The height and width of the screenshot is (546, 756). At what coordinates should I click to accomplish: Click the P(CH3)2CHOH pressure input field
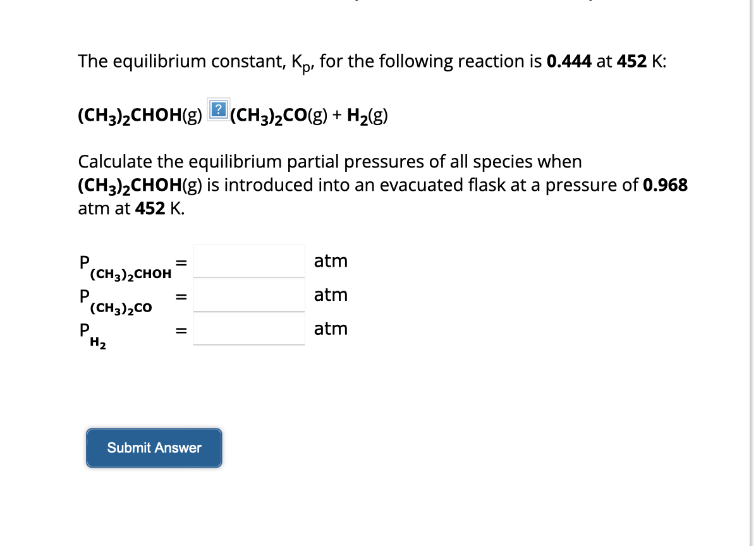[x=248, y=261]
